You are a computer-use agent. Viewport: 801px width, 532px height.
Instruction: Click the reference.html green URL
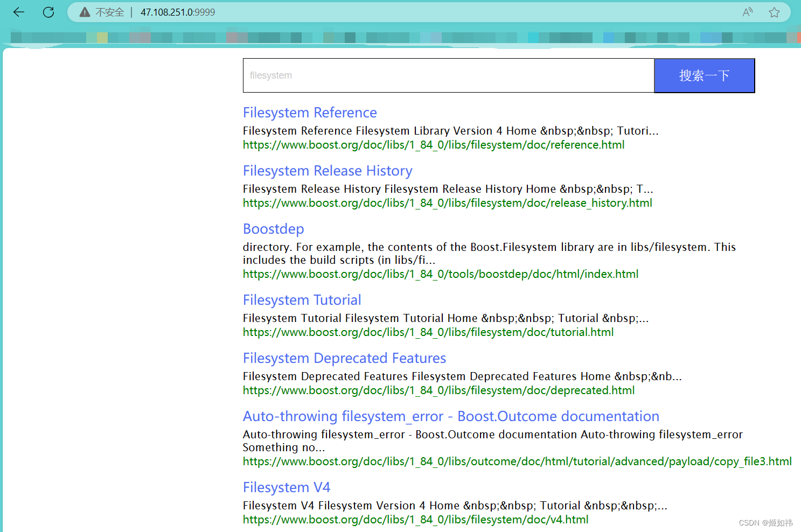pos(434,145)
